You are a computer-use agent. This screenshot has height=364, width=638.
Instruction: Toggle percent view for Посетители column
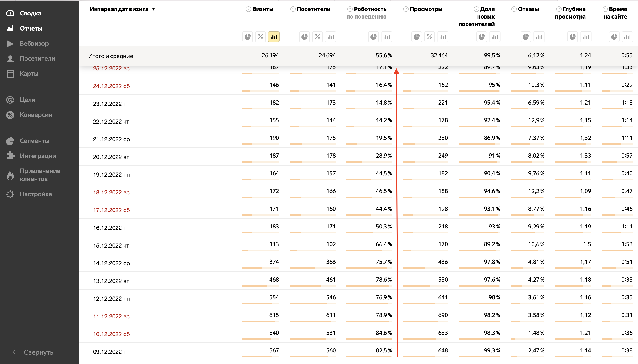point(317,37)
